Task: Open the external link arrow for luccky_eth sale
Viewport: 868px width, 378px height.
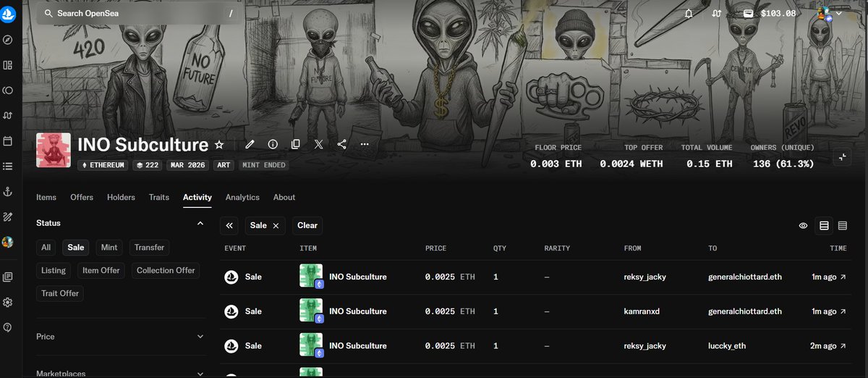Action: click(x=842, y=346)
